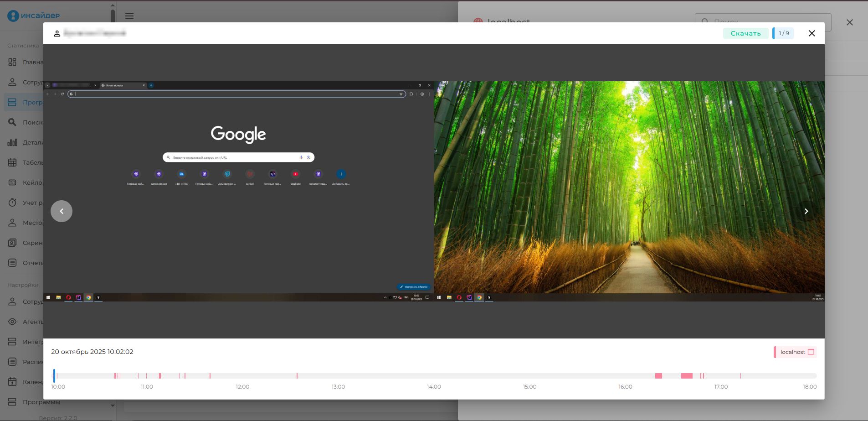Click the magnifier Поиск icon in sidebar

(x=12, y=122)
